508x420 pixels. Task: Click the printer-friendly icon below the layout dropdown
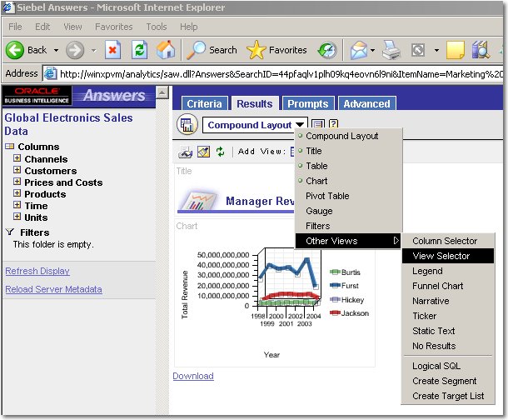pos(186,152)
